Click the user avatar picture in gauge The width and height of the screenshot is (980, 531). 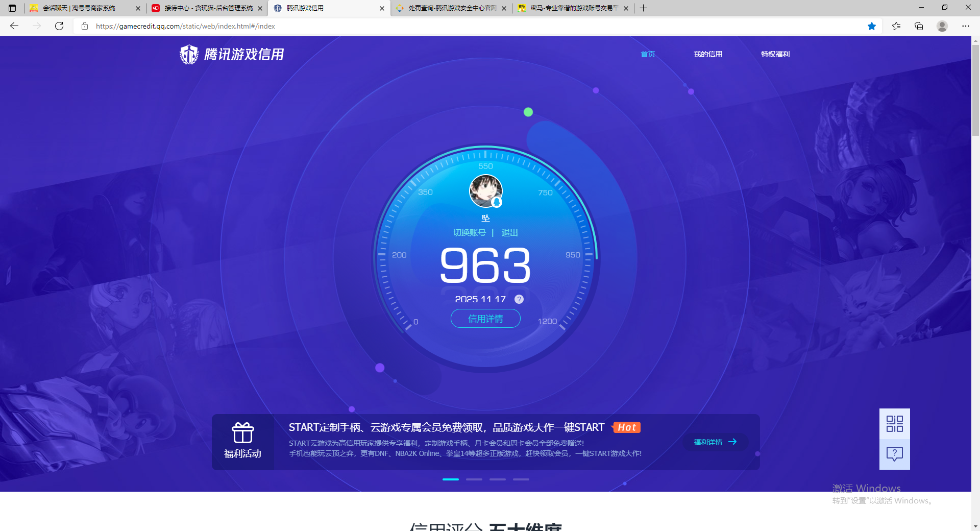tap(485, 191)
